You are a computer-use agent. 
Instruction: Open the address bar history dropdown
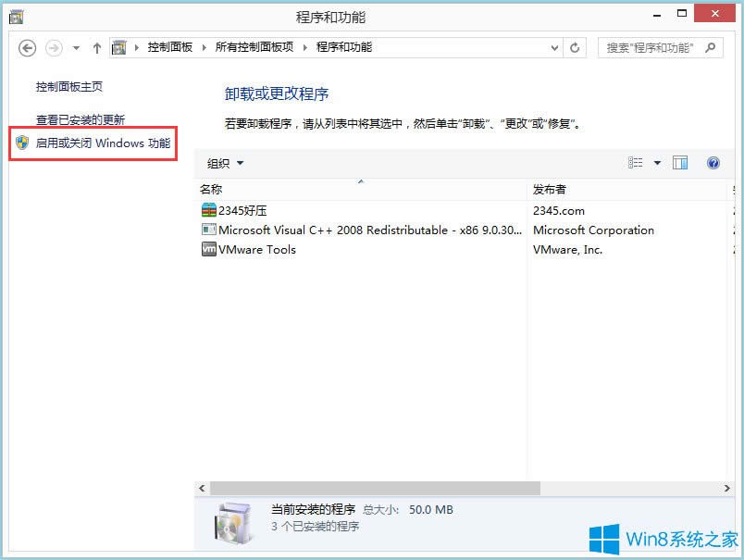click(x=554, y=48)
